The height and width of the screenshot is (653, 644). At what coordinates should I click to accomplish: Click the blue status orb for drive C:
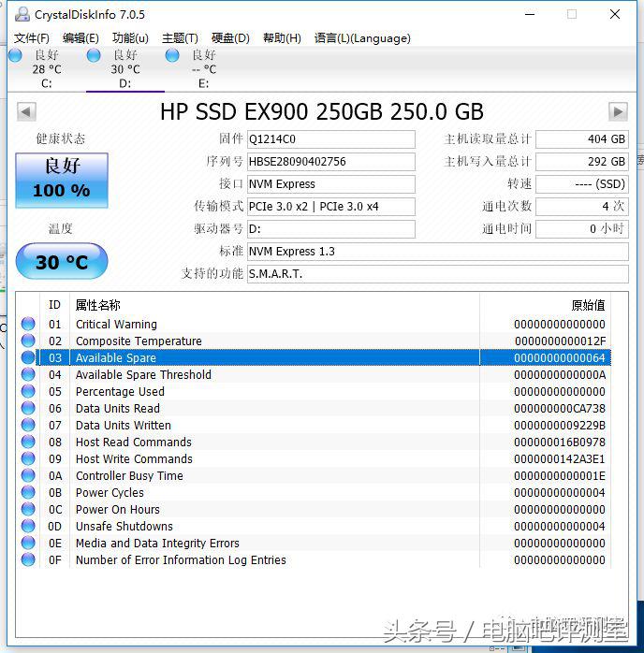click(15, 55)
